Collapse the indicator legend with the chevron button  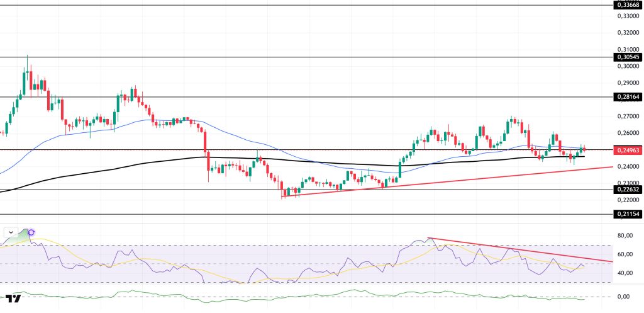click(11, 232)
